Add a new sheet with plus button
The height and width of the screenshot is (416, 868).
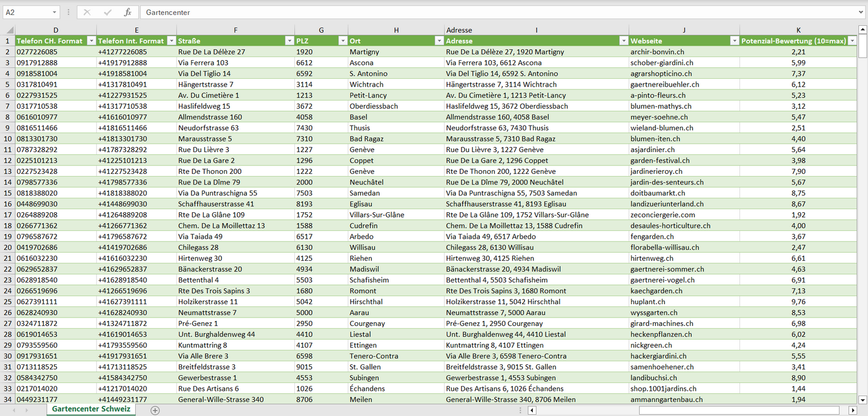tap(155, 410)
